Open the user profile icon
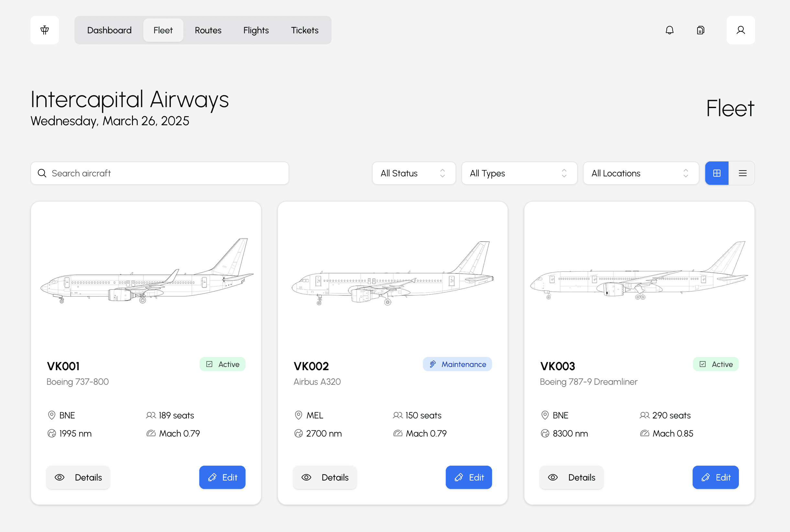 741,30
